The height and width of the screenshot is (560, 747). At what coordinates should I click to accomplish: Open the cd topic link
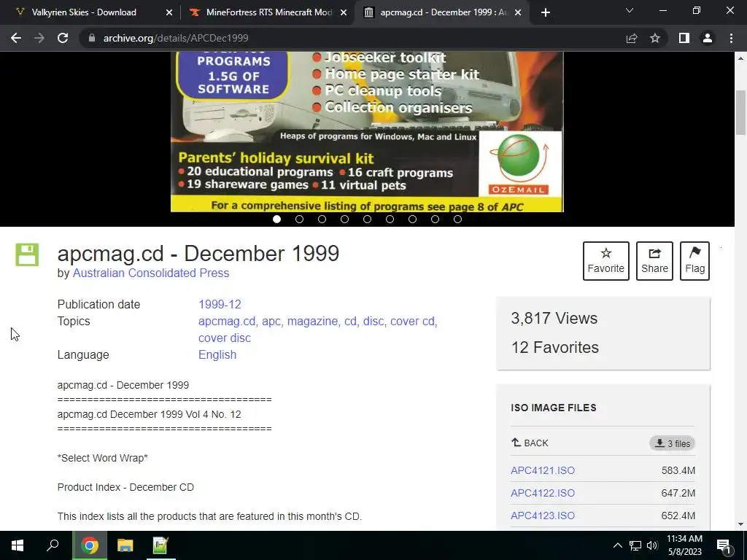point(350,321)
